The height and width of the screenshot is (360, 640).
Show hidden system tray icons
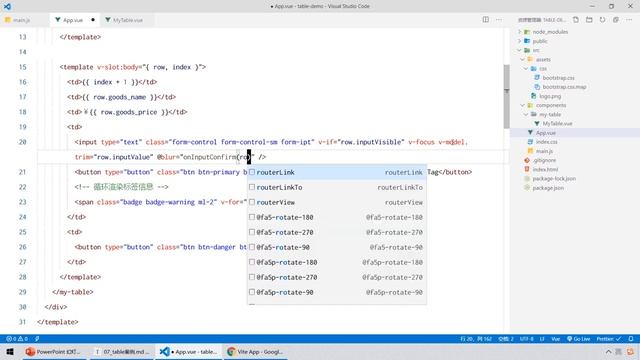coord(608,351)
